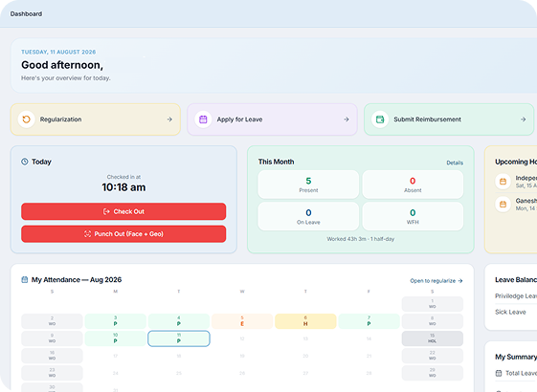Click the 'Good afternoon,' greeting heading
This screenshot has width=537, height=392.
[62, 65]
